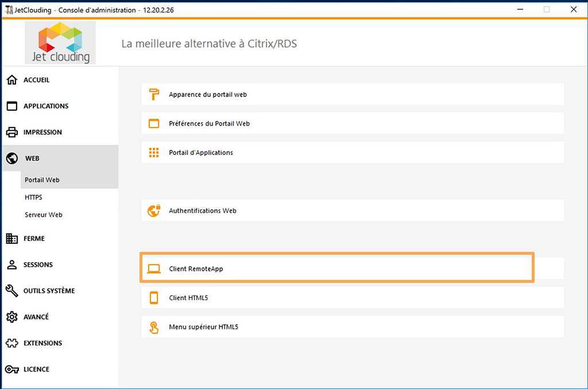Open the Client HTML5 mobile icon
Screen dimensions: 588x389
[153, 297]
